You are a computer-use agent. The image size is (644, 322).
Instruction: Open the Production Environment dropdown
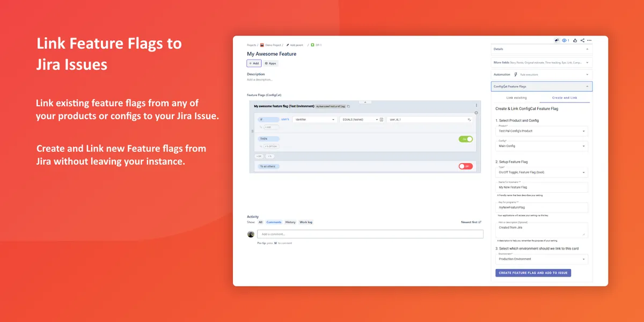541,259
